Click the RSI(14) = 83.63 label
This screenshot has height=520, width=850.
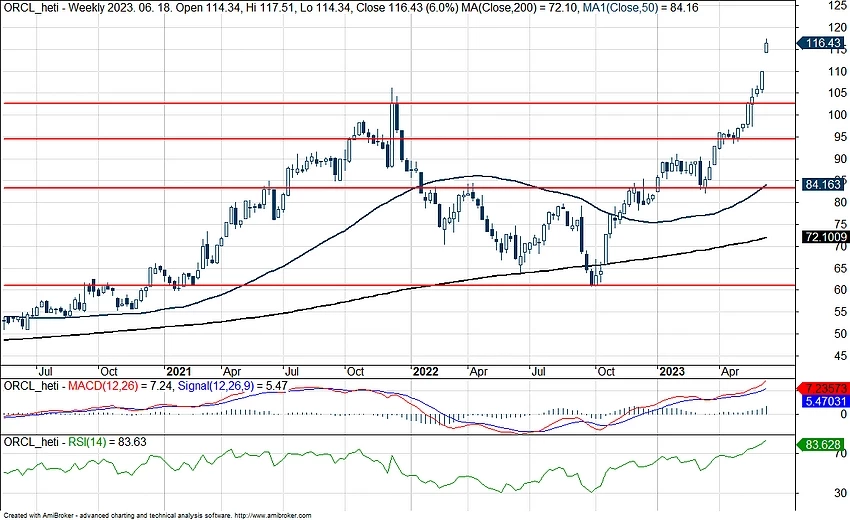[107, 442]
